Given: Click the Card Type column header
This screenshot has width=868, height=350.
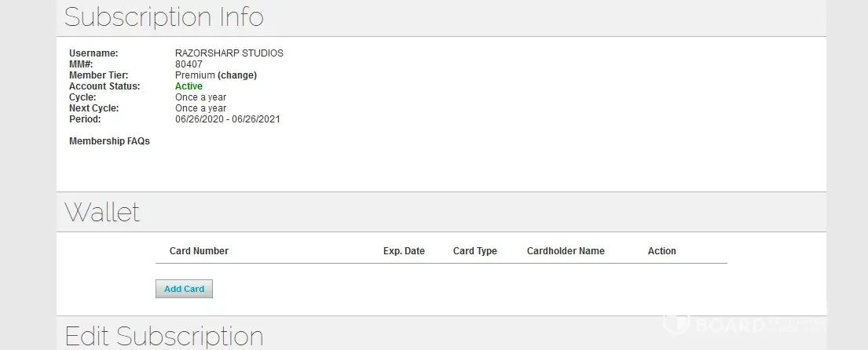Looking at the screenshot, I should pos(474,251).
